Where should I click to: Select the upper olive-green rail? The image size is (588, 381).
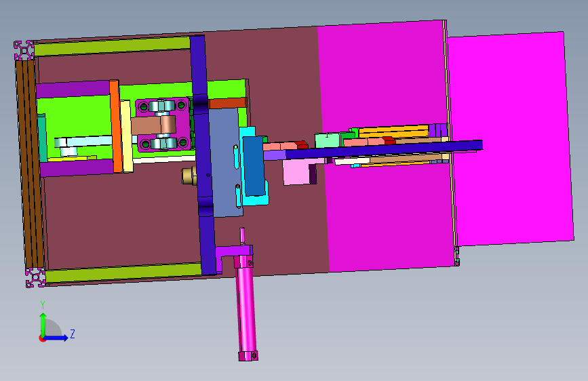pyautogui.click(x=112, y=47)
